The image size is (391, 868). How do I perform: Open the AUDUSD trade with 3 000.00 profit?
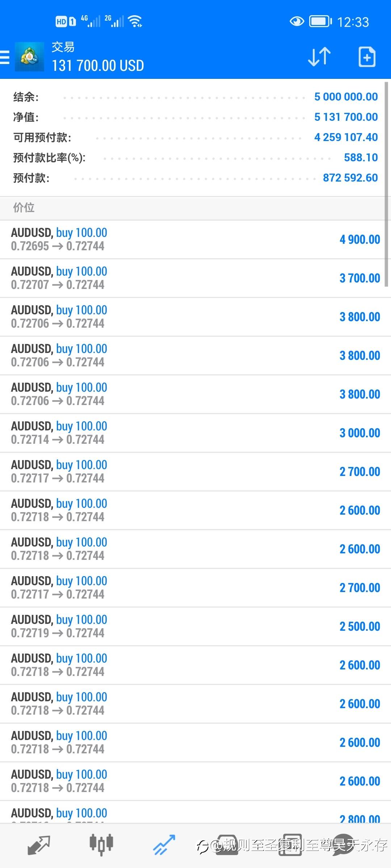click(195, 433)
